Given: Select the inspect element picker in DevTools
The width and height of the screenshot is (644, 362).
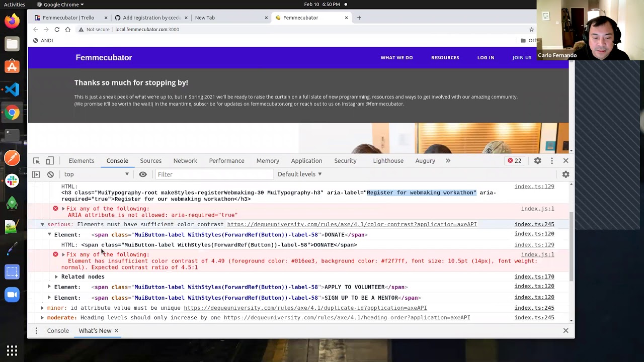Looking at the screenshot, I should [x=36, y=161].
